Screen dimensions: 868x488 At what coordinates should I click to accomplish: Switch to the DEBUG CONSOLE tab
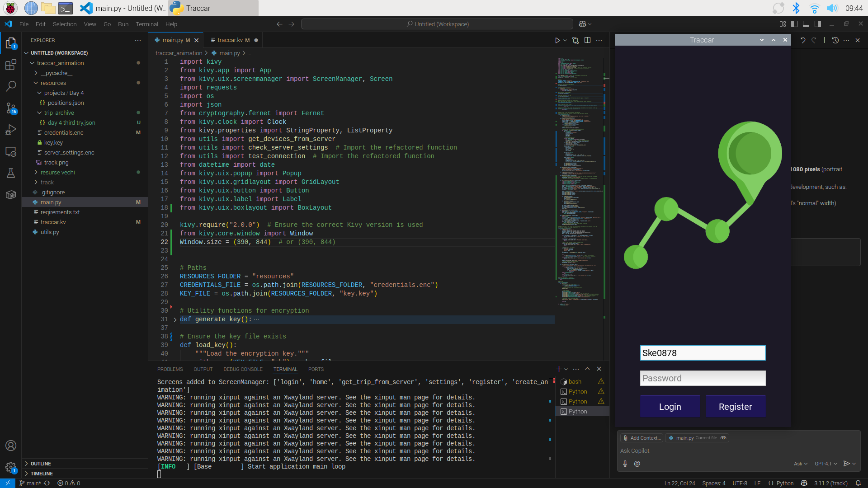[243, 369]
